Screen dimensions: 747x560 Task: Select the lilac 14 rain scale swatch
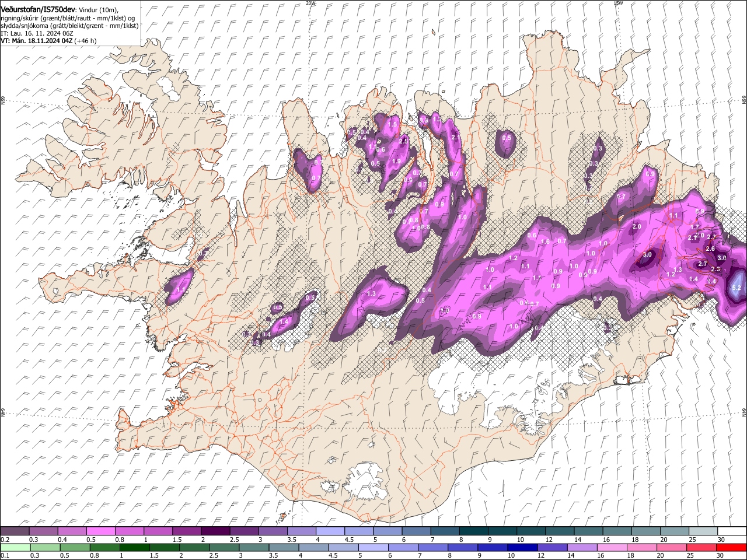pos(582,547)
